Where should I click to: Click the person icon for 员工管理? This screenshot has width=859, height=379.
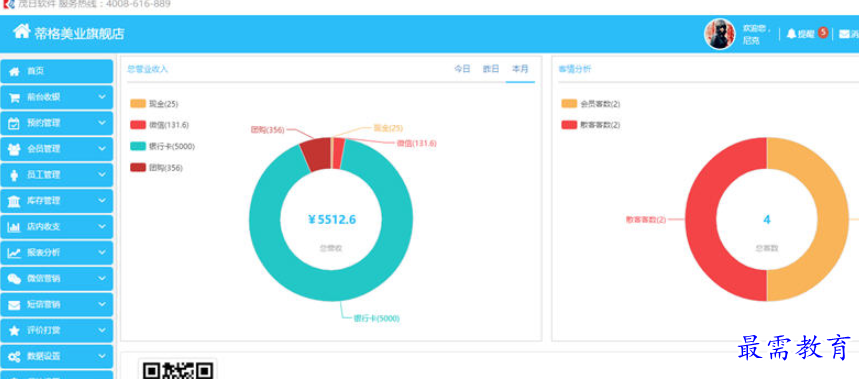(x=14, y=175)
